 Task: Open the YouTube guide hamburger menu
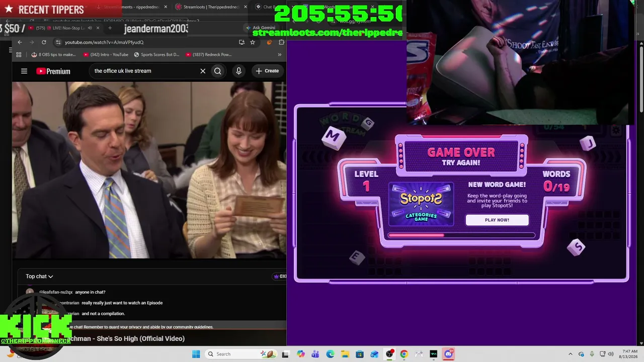[x=24, y=71]
